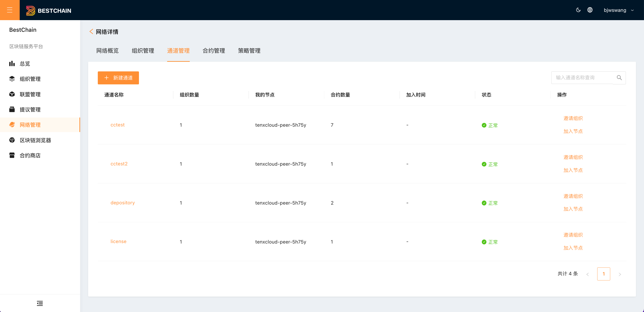This screenshot has height=312, width=644.
Task: Click the BestChain logo
Action: pos(49,11)
